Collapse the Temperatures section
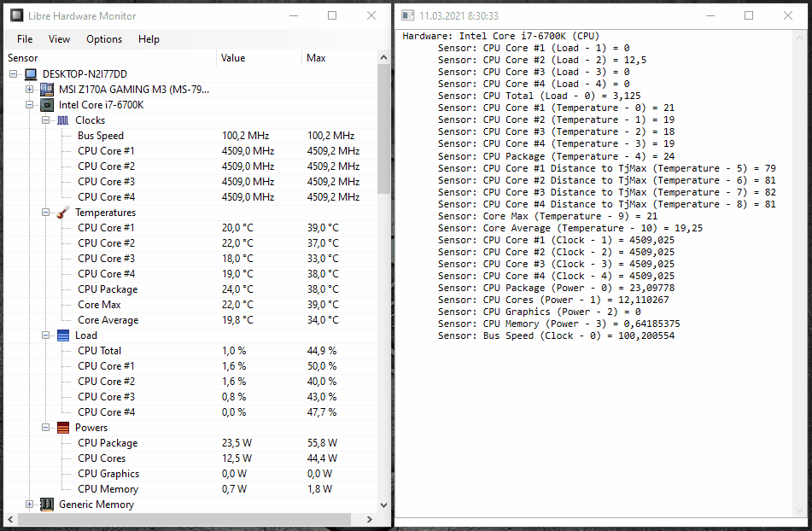Viewport: 812px width, 531px height. (x=45, y=212)
